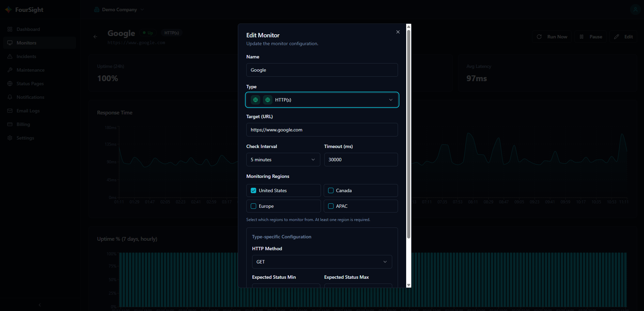Viewport: 644px width, 311px height.
Task: Check the APAC monitoring region
Action: [x=330, y=206]
